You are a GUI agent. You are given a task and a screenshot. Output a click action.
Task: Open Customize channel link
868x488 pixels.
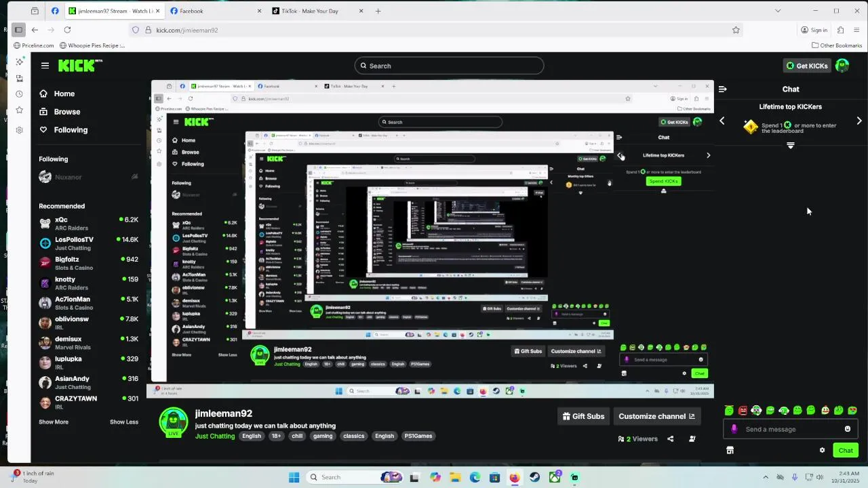[656, 416]
